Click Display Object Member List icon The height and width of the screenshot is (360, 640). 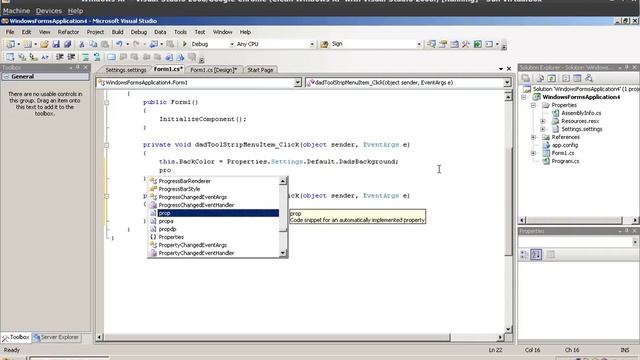(x=10, y=57)
